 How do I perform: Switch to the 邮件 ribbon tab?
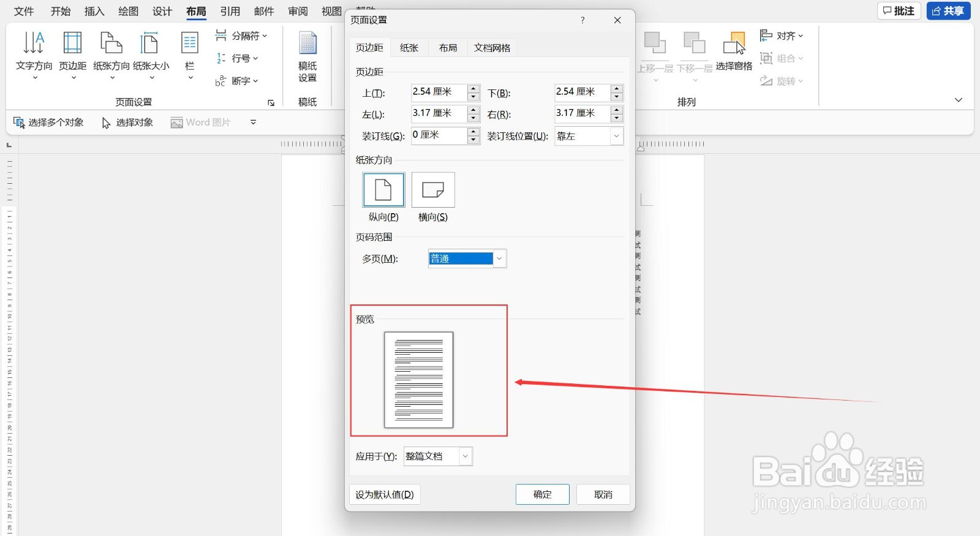pyautogui.click(x=264, y=11)
